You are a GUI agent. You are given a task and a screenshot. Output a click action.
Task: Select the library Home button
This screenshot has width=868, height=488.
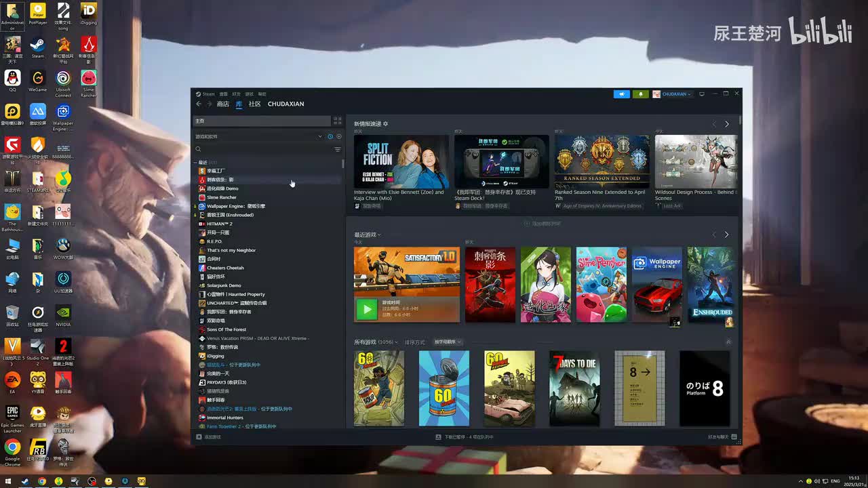(x=262, y=121)
